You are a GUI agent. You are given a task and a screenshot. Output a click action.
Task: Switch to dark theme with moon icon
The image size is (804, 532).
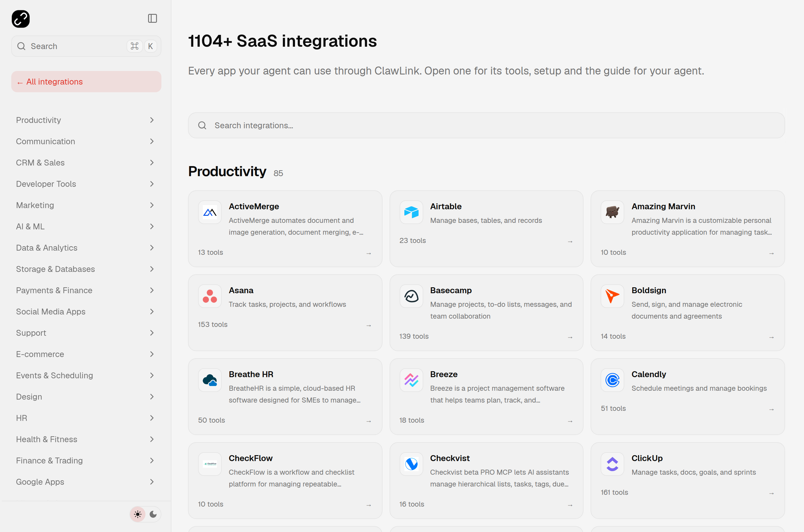(x=153, y=514)
